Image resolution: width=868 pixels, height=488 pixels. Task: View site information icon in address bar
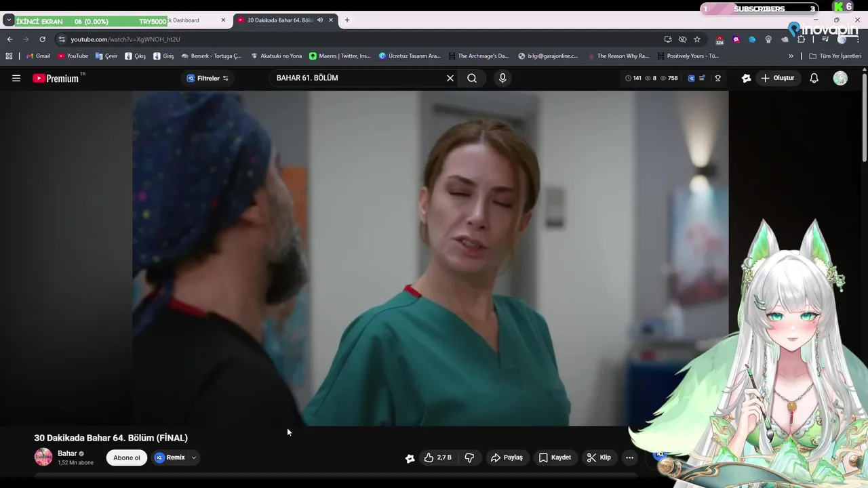tap(62, 39)
